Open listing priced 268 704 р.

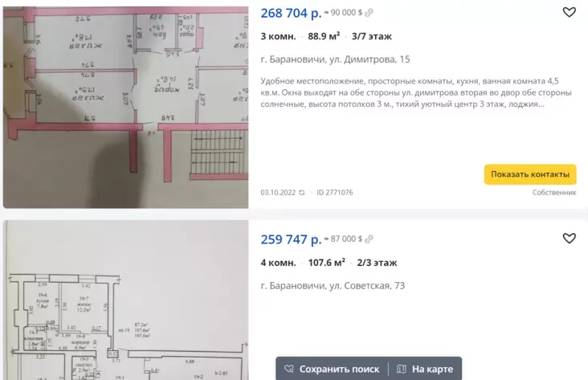[291, 13]
